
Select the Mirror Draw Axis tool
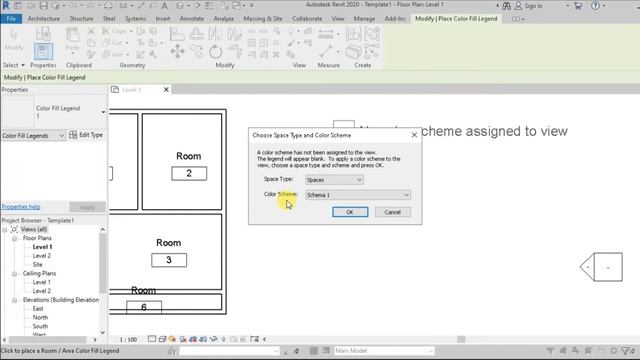tap(235, 34)
